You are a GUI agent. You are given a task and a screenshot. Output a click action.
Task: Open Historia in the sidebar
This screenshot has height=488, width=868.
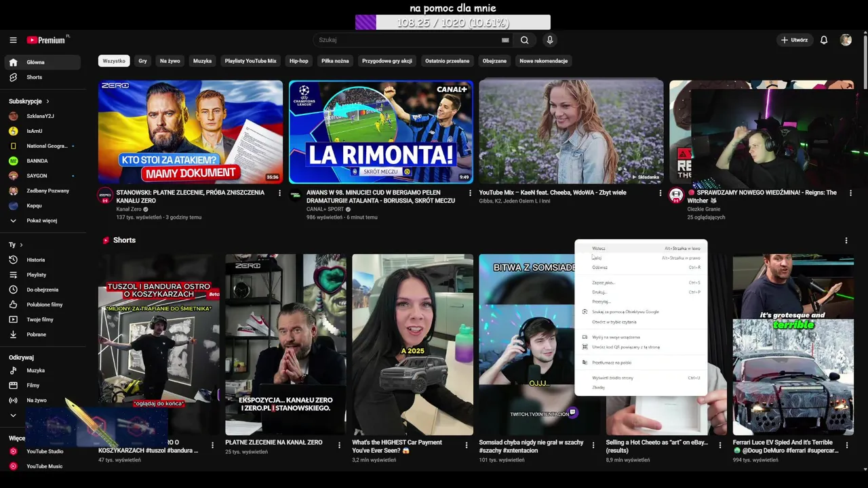tap(42, 260)
